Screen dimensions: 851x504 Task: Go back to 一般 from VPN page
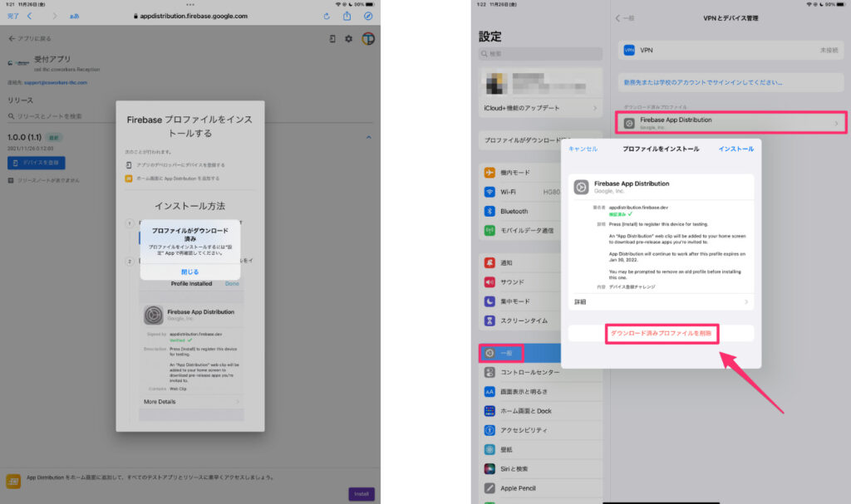(x=625, y=18)
